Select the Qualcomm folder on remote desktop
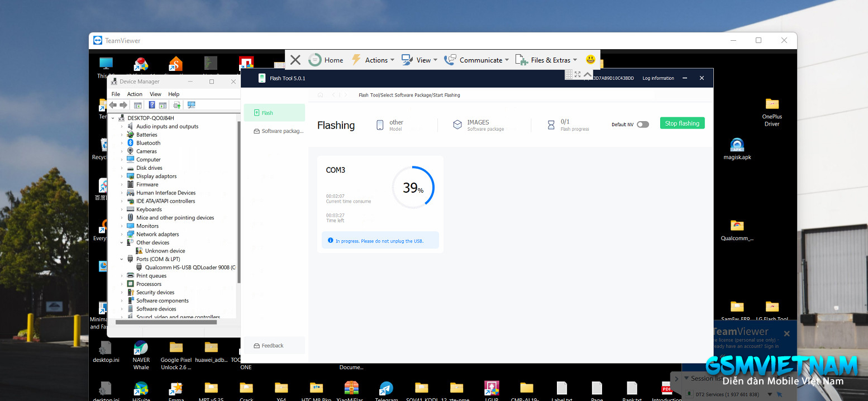Screen dimensions: 868x401 click(x=737, y=230)
